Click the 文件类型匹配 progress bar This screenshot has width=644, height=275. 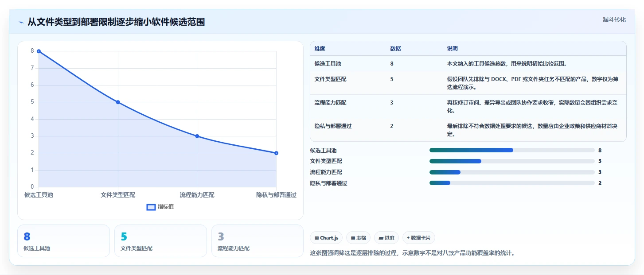pyautogui.click(x=512, y=161)
